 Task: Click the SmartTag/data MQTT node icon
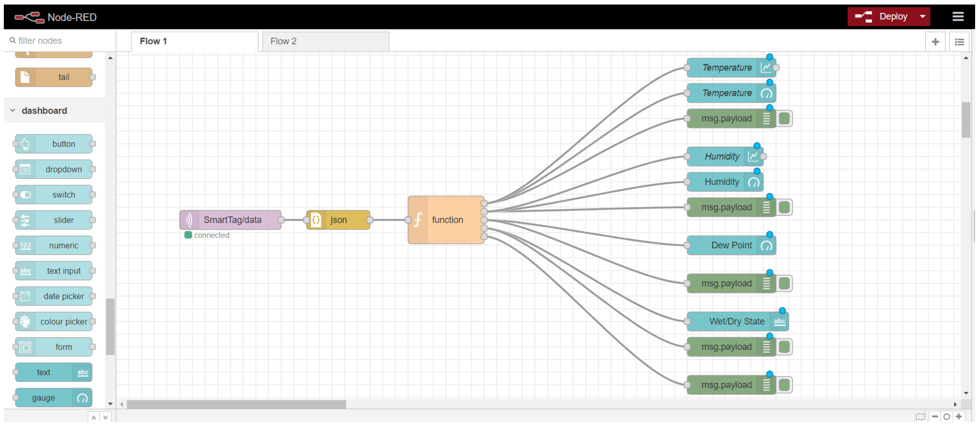(x=189, y=220)
